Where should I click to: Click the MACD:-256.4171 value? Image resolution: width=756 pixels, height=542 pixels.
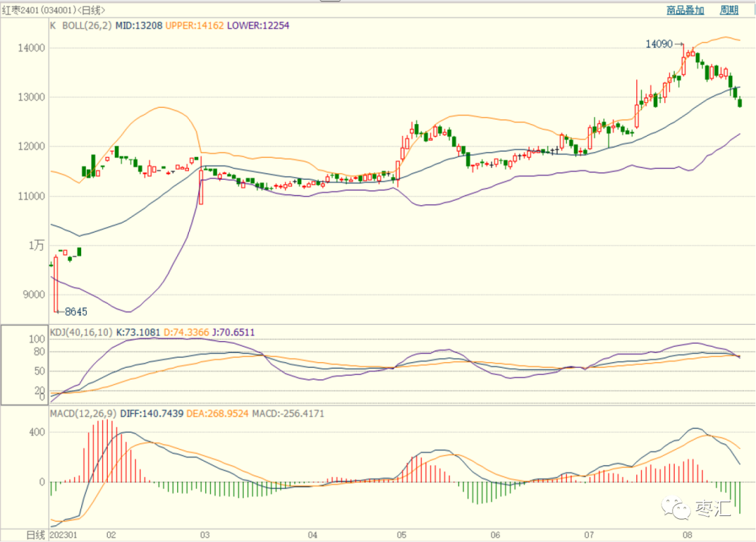pos(288,414)
